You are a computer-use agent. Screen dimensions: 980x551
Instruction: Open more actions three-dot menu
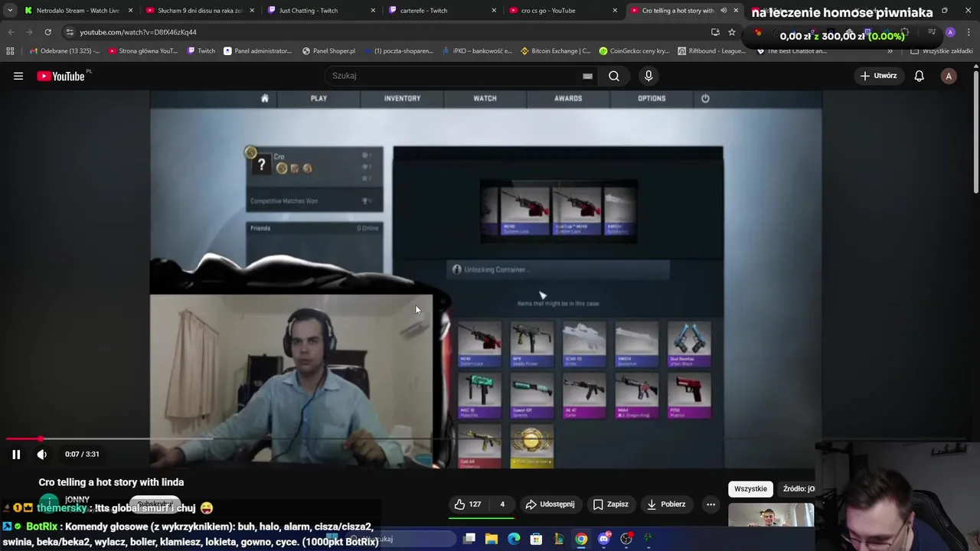710,504
